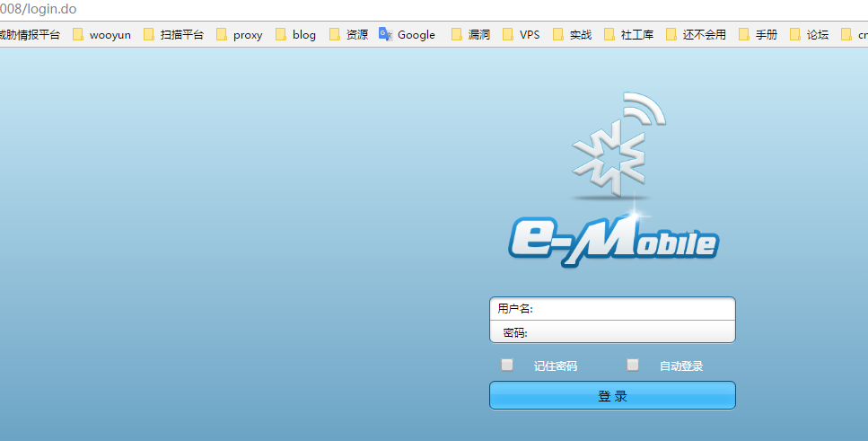Open the 论坛 bookmarks menu

(809, 35)
